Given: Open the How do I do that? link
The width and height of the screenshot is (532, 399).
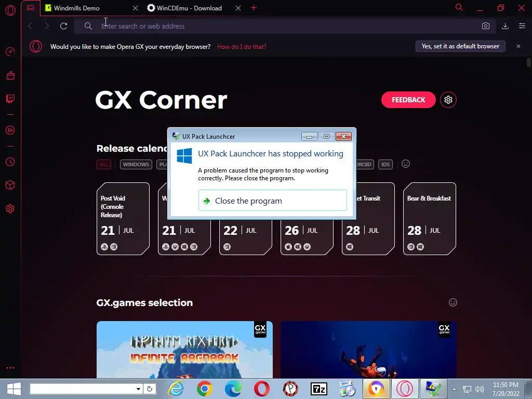Looking at the screenshot, I should coord(242,46).
